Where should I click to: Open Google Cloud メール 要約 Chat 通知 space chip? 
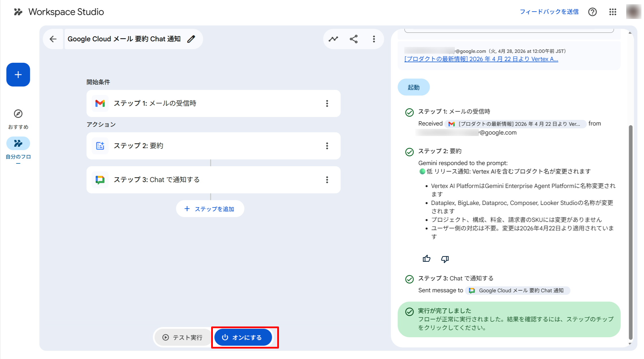click(x=518, y=291)
